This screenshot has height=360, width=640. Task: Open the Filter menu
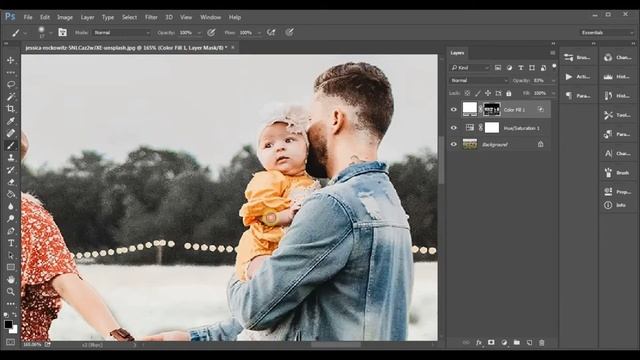click(x=151, y=17)
